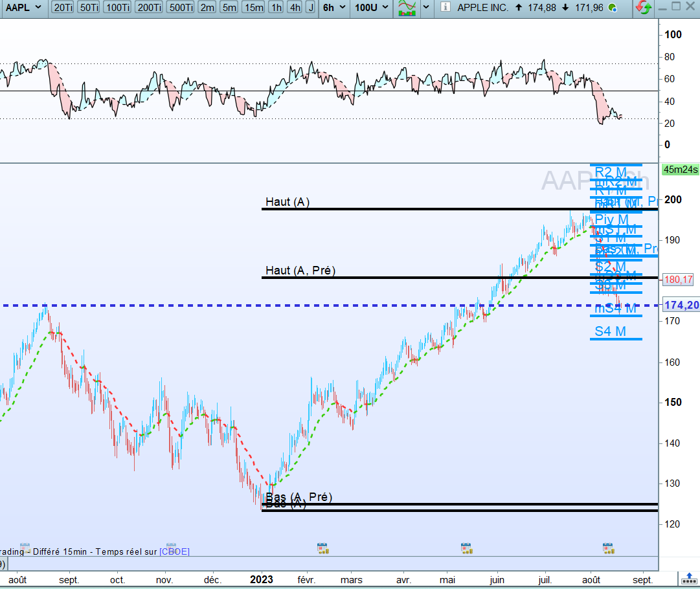Expand the 100U history units dropdown
Image resolution: width=700 pixels, height=589 pixels.
pyautogui.click(x=372, y=8)
